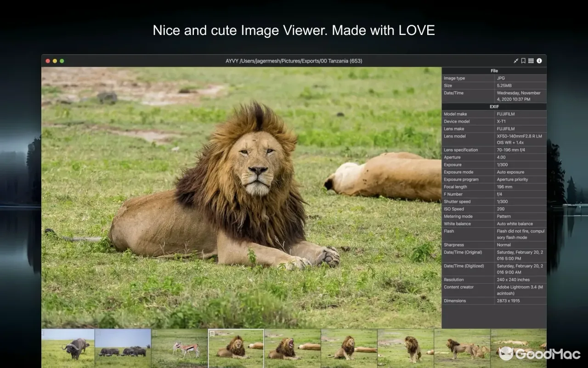The image size is (588, 368).
Task: Click the Shutter speed label
Action: tap(456, 201)
